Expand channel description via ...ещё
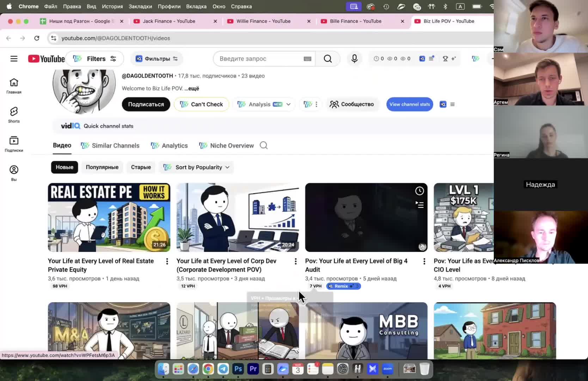 click(x=192, y=89)
